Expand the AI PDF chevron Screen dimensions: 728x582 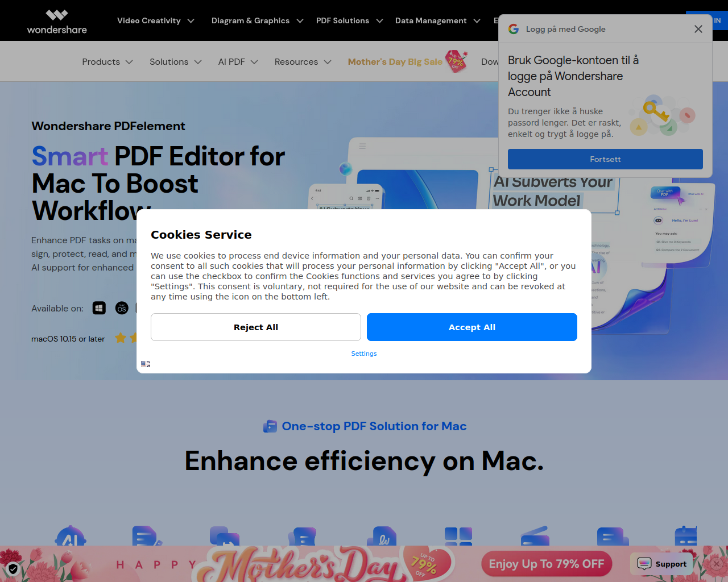click(254, 62)
